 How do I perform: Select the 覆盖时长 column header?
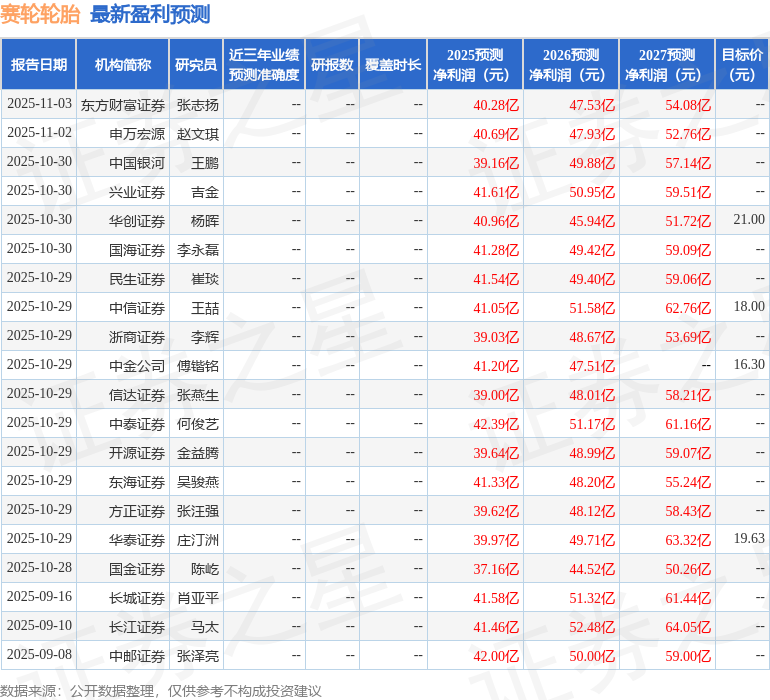coord(393,65)
